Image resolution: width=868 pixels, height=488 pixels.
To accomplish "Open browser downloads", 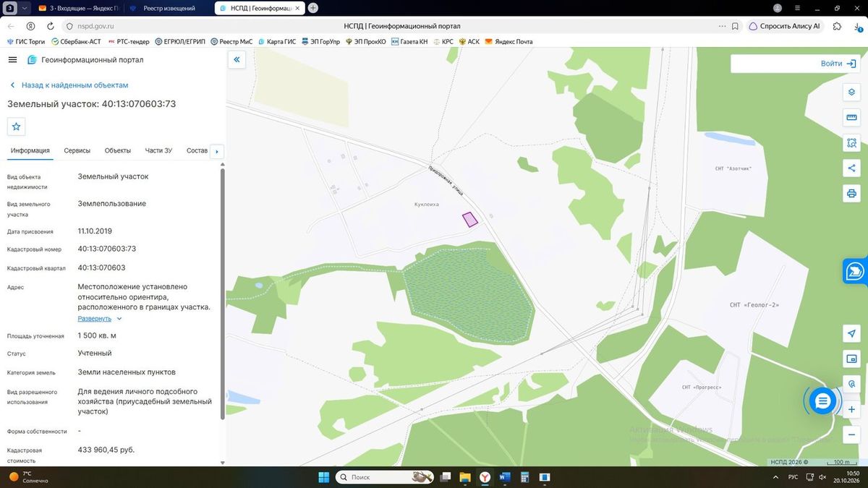I will [x=857, y=26].
